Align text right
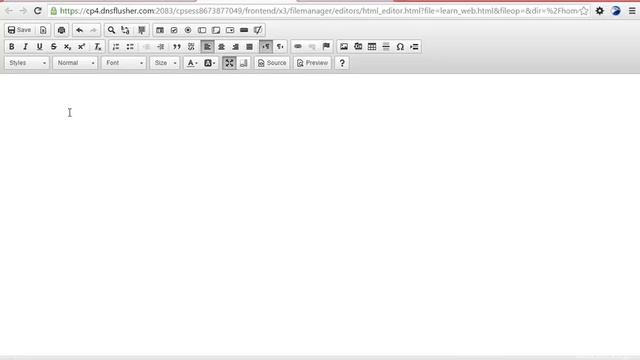The height and width of the screenshot is (360, 640). pos(236,47)
